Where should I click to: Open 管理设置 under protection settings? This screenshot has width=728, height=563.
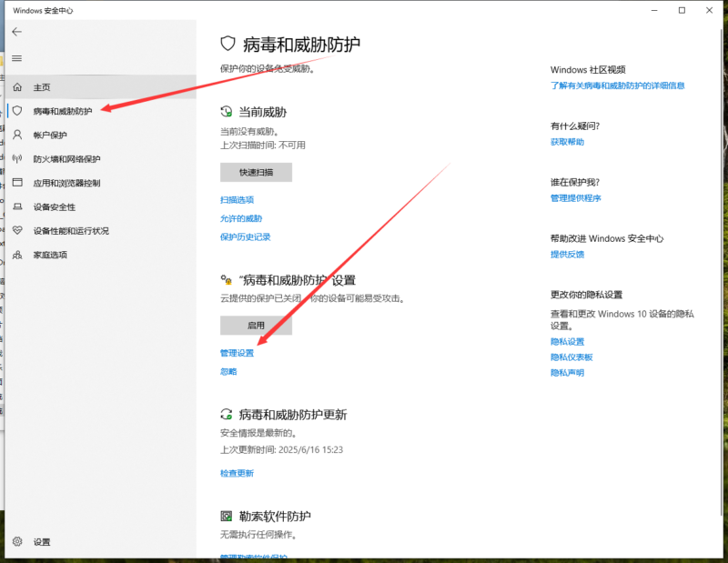(237, 352)
